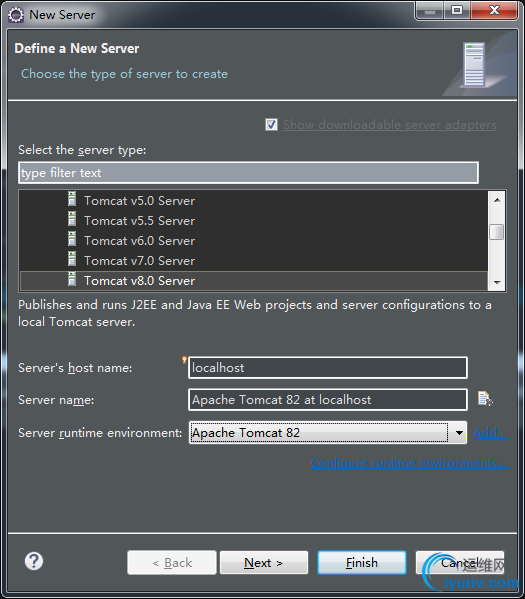This screenshot has width=525, height=599.
Task: Click the server list scrollbar thumb
Action: tap(497, 232)
